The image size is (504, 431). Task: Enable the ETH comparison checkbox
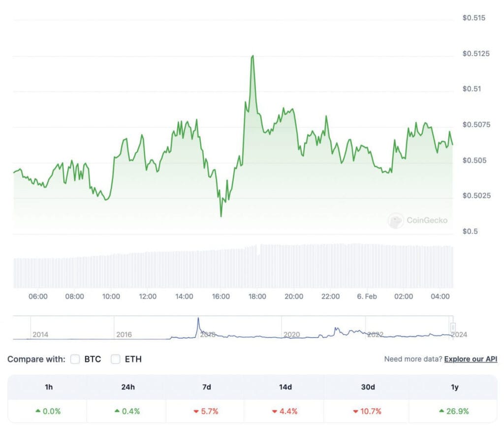pyautogui.click(x=116, y=359)
